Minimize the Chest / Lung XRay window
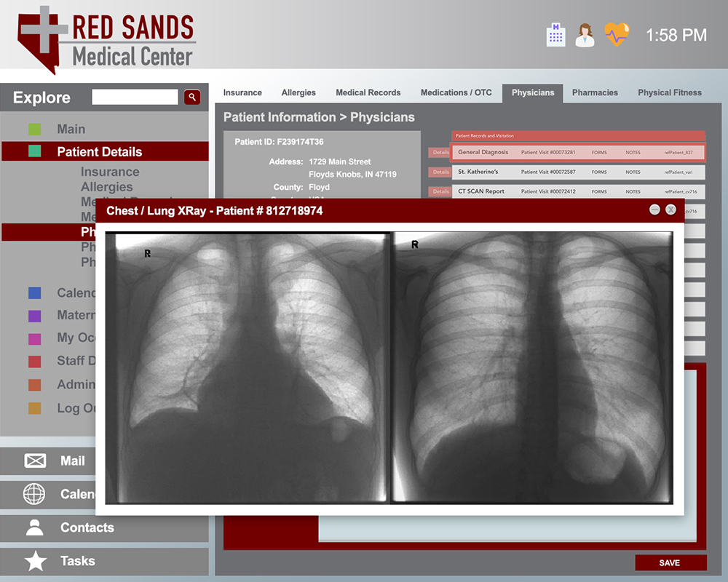 click(654, 210)
